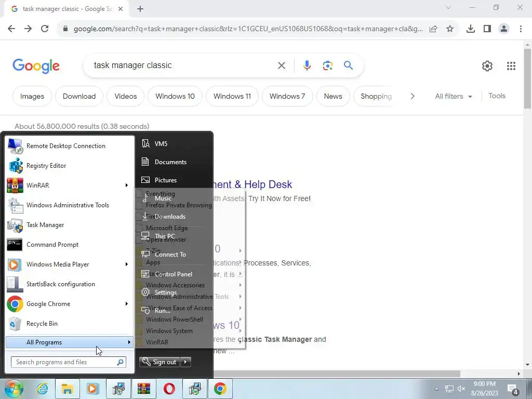Image resolution: width=532 pixels, height=399 pixels.
Task: Clear the Google search box
Action: click(x=281, y=65)
